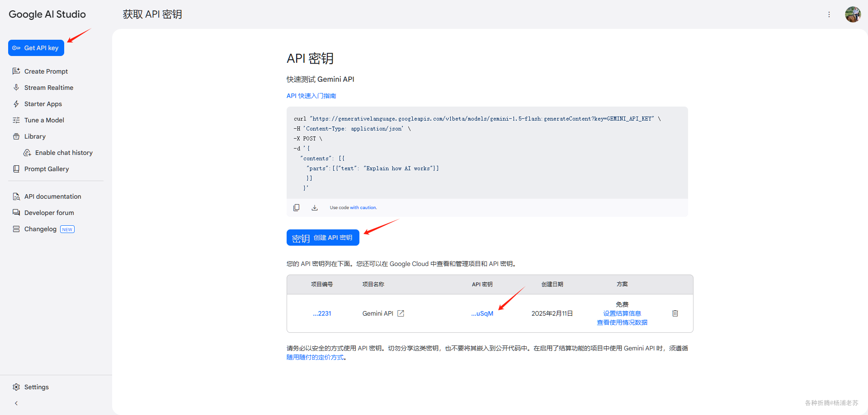Image resolution: width=868 pixels, height=415 pixels.
Task: Open the 'with caution' link
Action: coord(363,208)
